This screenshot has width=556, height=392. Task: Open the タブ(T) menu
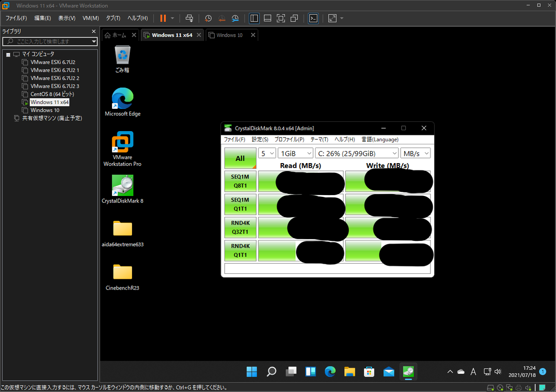pyautogui.click(x=113, y=18)
